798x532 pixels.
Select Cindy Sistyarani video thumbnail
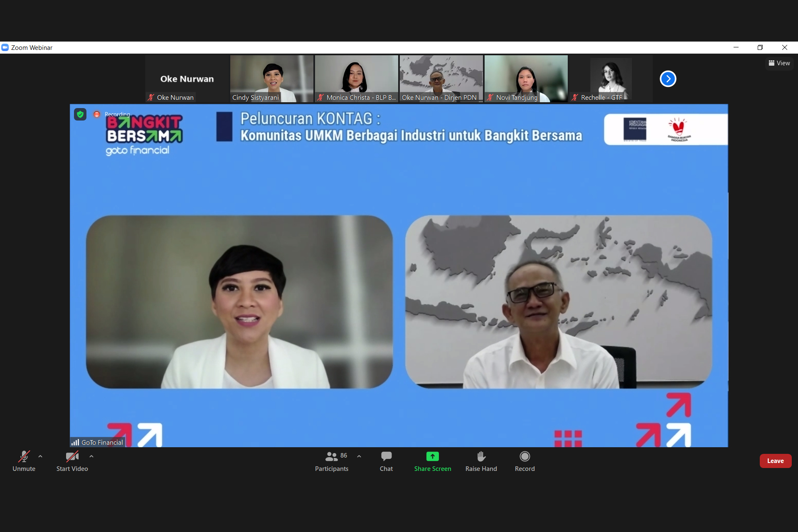coord(272,79)
